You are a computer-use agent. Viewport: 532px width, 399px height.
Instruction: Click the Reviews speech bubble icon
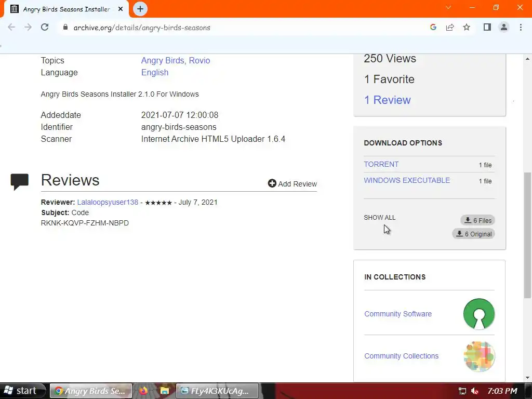tap(20, 181)
